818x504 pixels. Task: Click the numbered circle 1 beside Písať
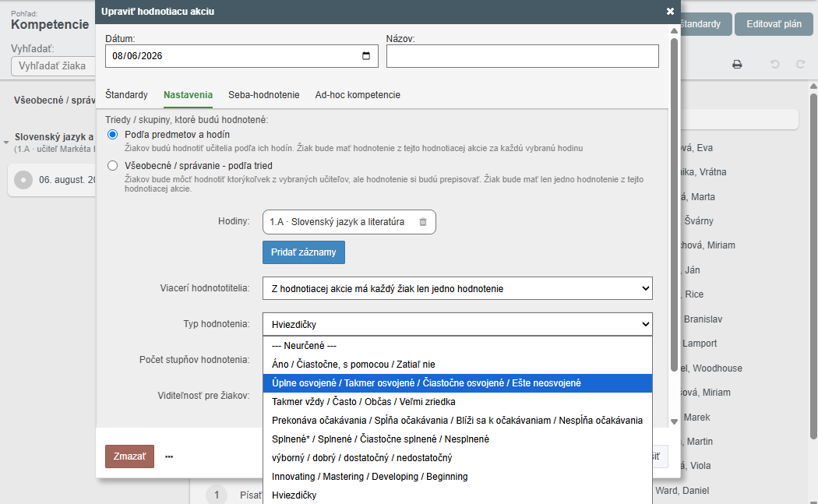pos(217,495)
